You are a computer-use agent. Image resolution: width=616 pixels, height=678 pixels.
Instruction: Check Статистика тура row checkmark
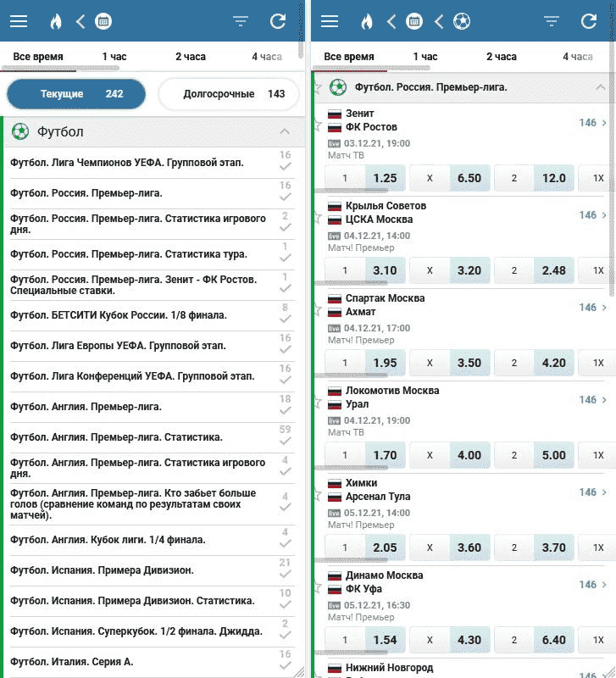tap(286, 258)
